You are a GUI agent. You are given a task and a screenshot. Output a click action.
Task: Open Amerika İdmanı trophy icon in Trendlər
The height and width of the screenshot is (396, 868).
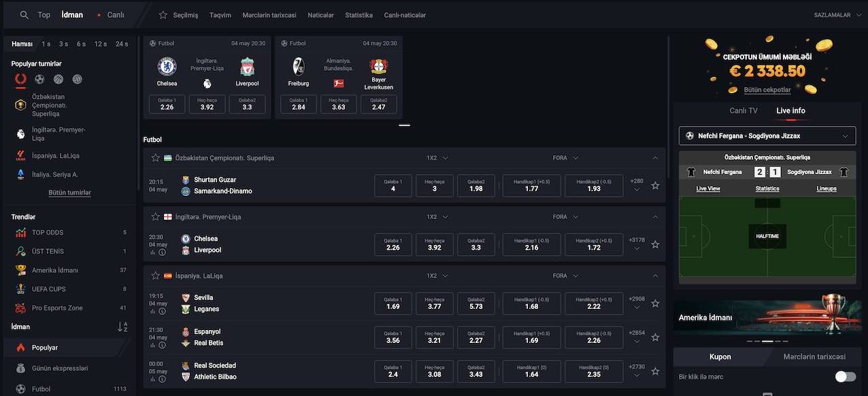point(20,270)
